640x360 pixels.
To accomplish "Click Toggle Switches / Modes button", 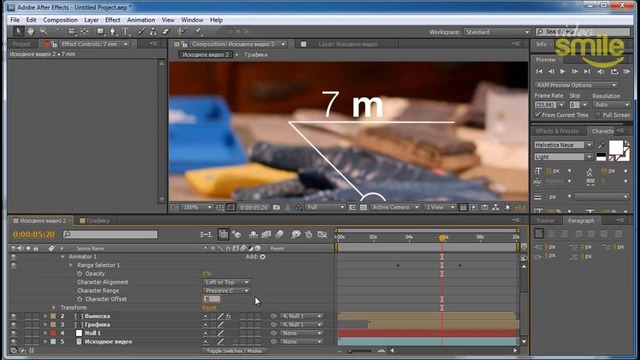I will coord(234,351).
